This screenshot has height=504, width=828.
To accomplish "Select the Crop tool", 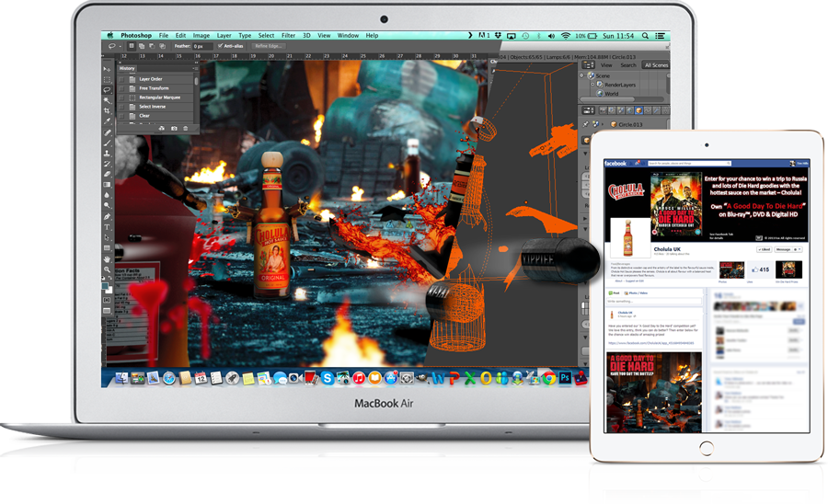I will click(x=108, y=111).
